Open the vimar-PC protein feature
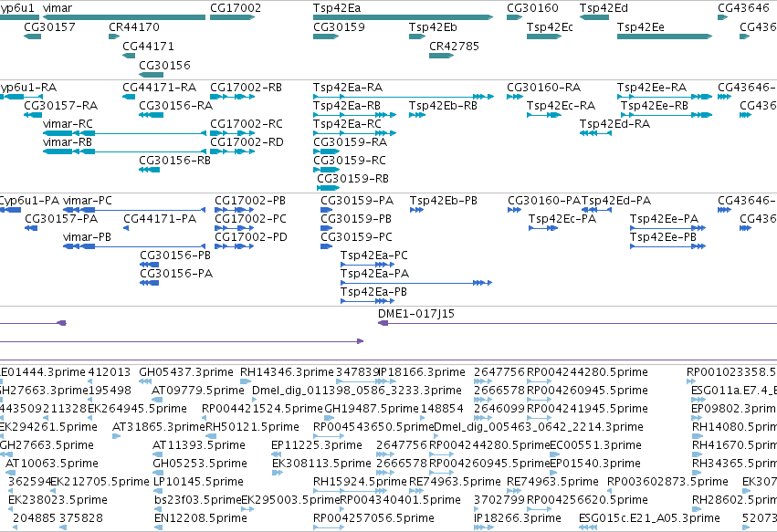The width and height of the screenshot is (777, 532). [134, 210]
